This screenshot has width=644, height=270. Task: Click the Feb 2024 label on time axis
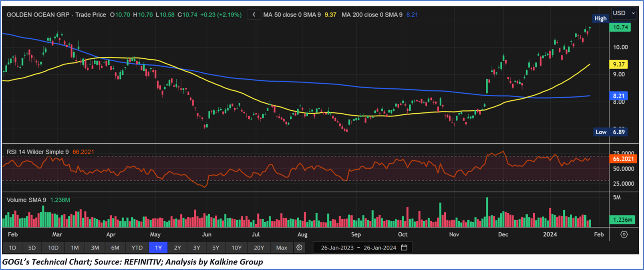599,234
